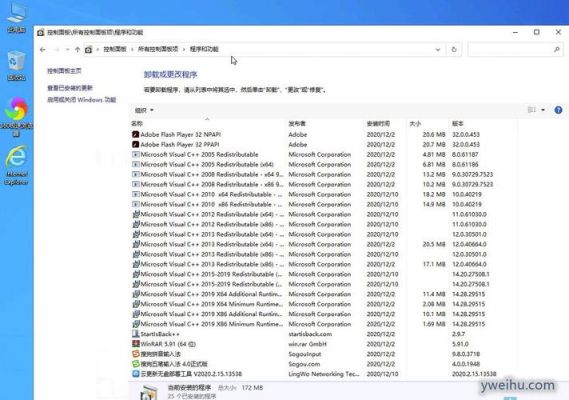This screenshot has height=400, width=569.
Task: Click the Recycle Bin desktop icon
Action: (x=16, y=62)
